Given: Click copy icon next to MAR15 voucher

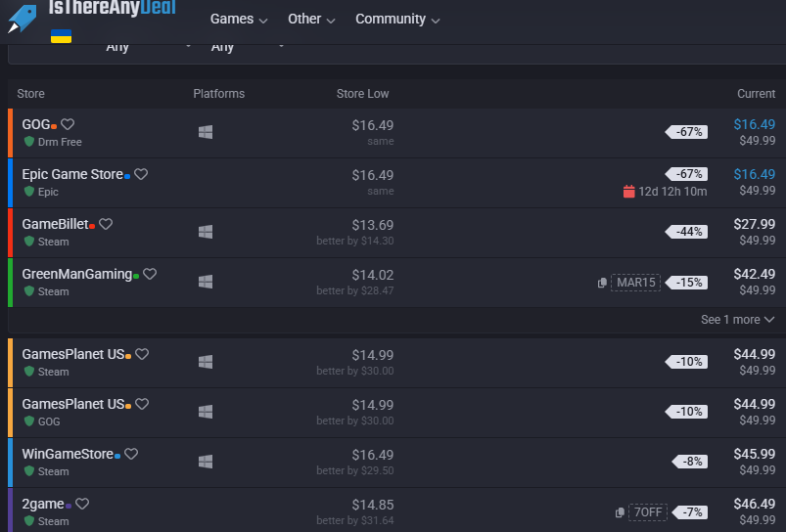Looking at the screenshot, I should (602, 283).
